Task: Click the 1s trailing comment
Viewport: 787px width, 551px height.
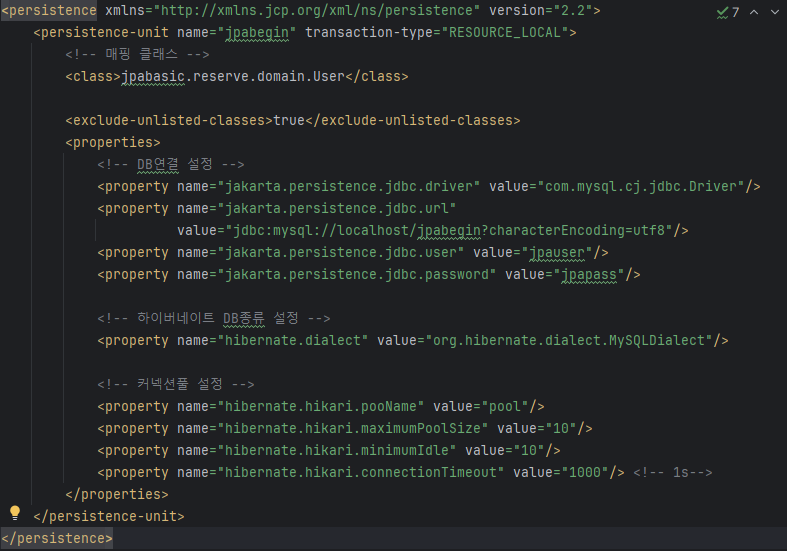Action: coord(673,473)
